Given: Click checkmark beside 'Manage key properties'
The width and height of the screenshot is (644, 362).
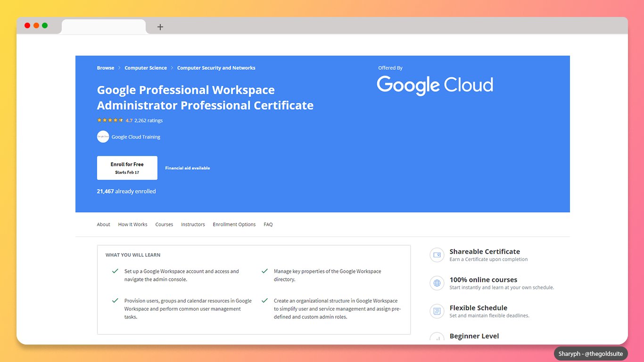Looking at the screenshot, I should pyautogui.click(x=264, y=271).
